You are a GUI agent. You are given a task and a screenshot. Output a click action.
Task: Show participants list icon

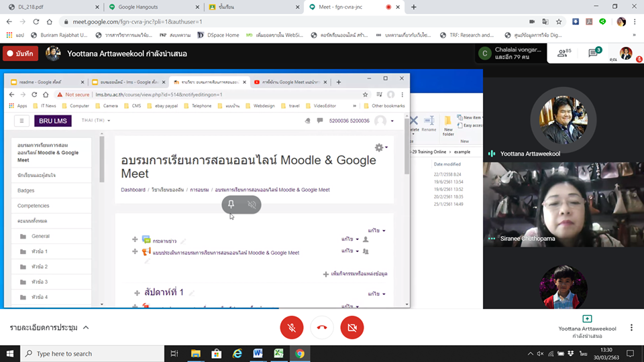click(x=564, y=53)
